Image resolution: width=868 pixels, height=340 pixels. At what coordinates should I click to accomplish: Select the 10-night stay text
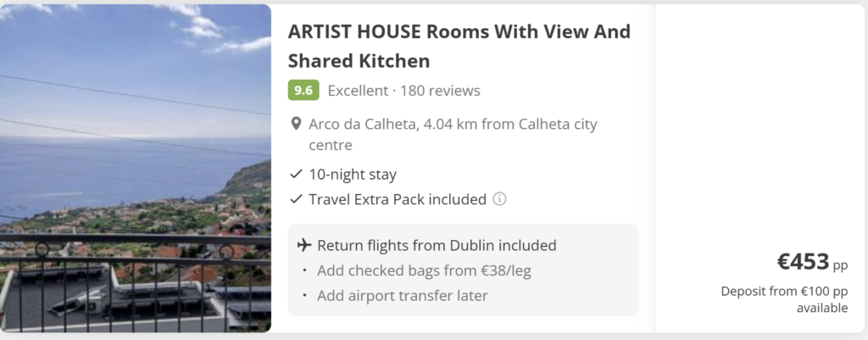click(353, 175)
